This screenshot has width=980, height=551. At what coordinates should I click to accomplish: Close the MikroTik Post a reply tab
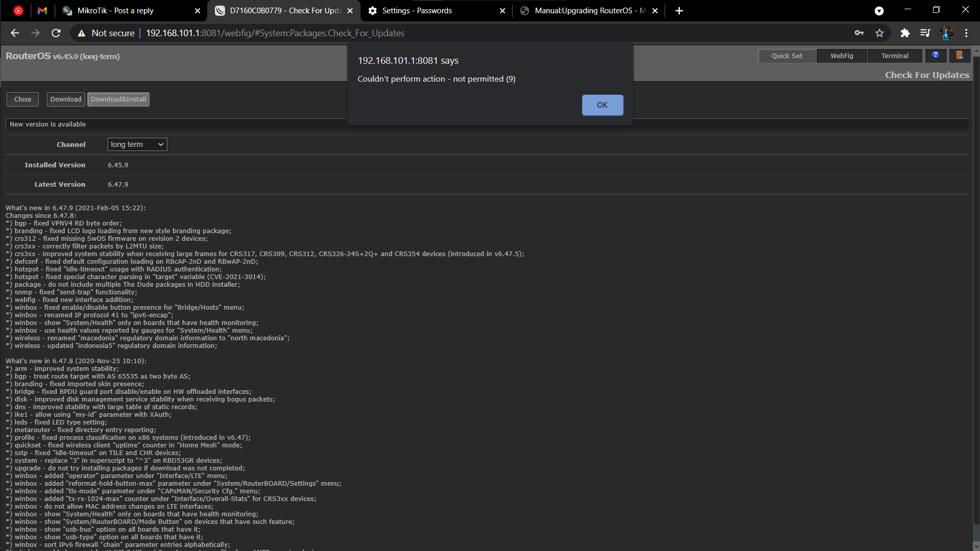pos(198,11)
